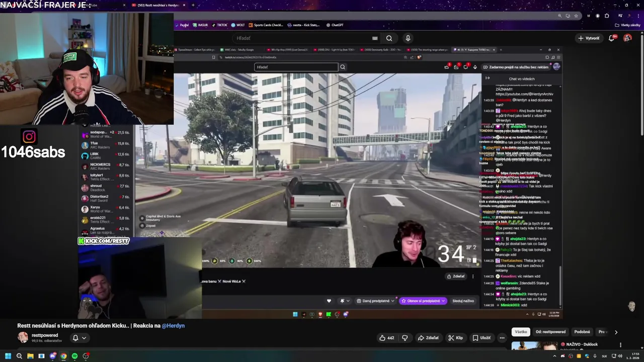Select the Od: resttpowered filter chip
Screen dimensions: 644x362
point(550,332)
